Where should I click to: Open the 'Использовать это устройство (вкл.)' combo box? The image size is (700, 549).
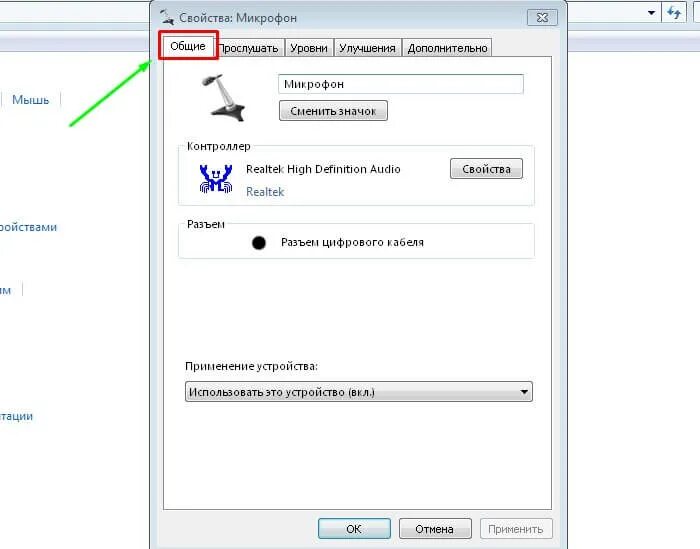tap(358, 392)
